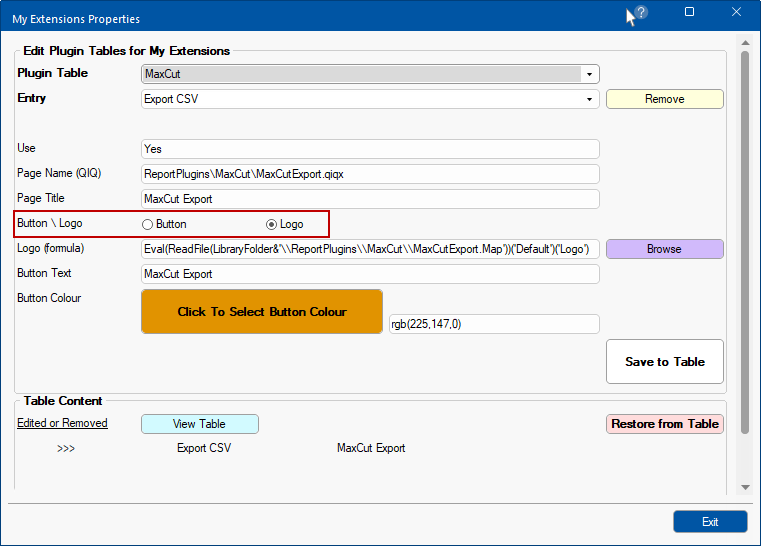Pick a colour via the orange button swatch

click(x=262, y=312)
